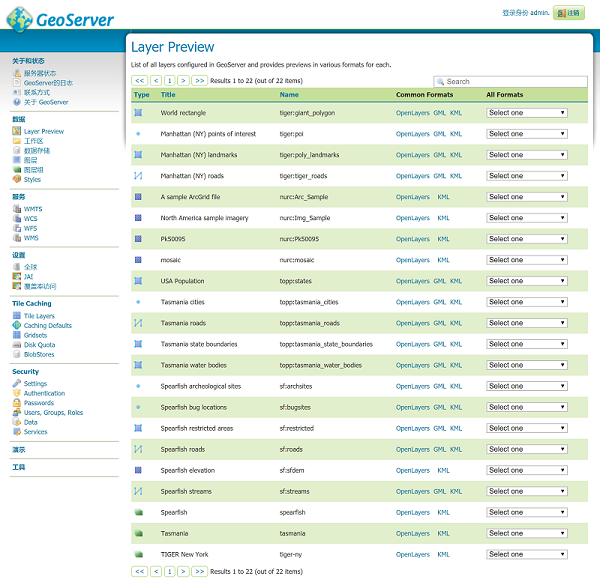Click the Styles icon in sidebar
Image resolution: width=600 pixels, height=582 pixels.
16,179
